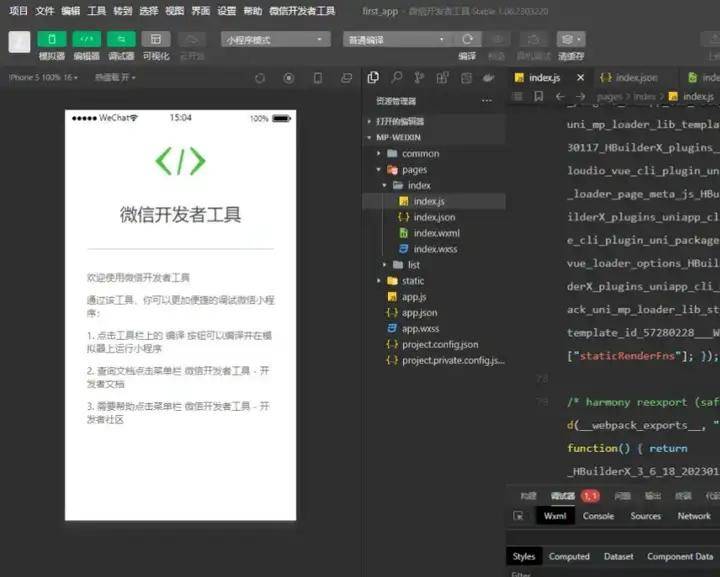Click the bookmark icon in breadcrumb bar
This screenshot has height=577, width=720.
[539, 96]
